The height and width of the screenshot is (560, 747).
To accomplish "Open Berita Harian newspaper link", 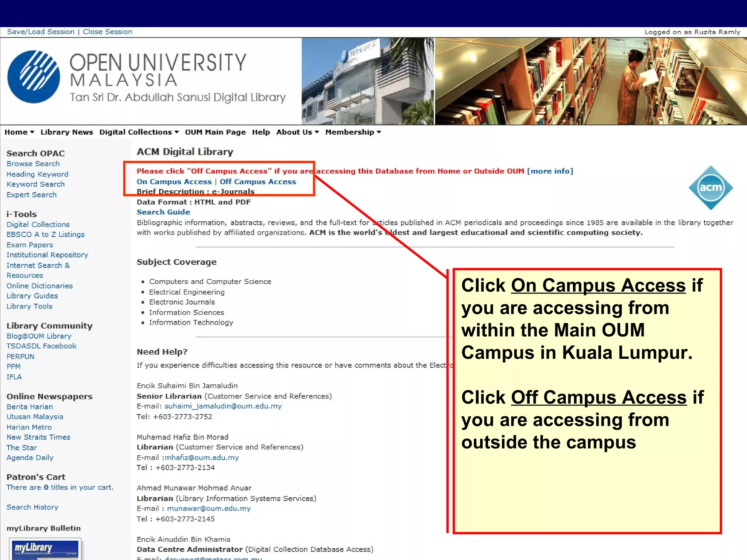I will (x=30, y=407).
